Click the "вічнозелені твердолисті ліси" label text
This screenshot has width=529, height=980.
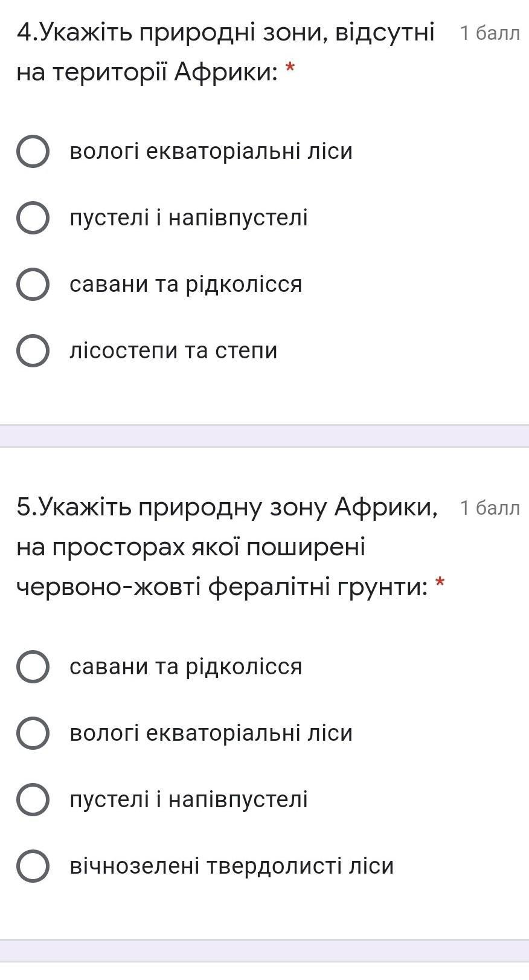coord(231,866)
